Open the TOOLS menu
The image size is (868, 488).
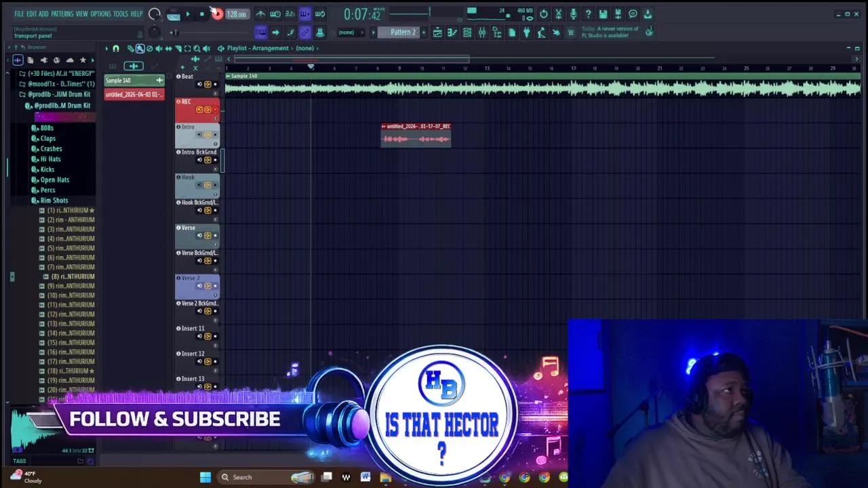click(121, 14)
